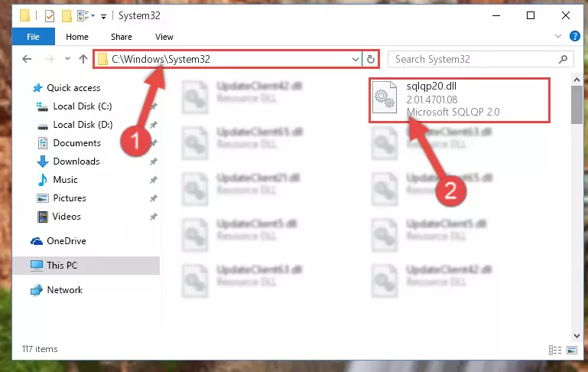Switch to details view layout icon
This screenshot has height=372, width=588.
(x=555, y=350)
